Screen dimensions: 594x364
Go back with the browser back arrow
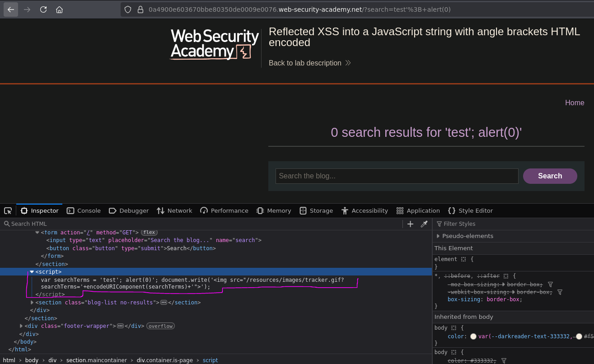(11, 9)
